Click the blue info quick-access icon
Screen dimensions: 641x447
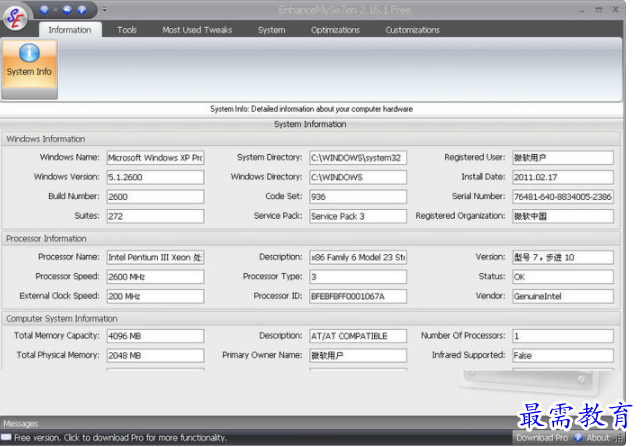[82, 10]
